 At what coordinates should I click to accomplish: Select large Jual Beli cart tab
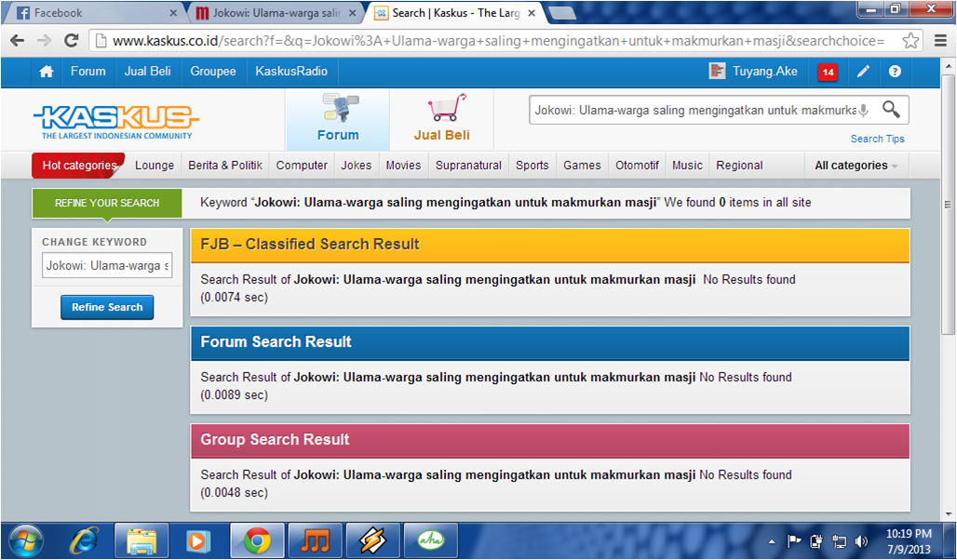[442, 120]
